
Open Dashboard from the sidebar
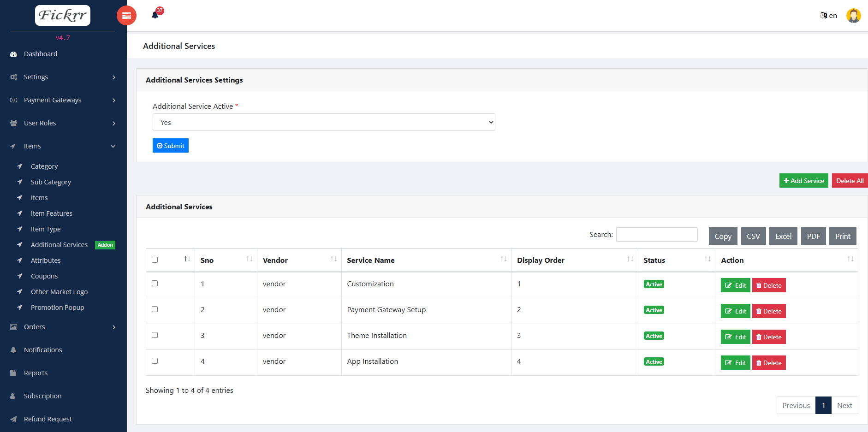(41, 54)
